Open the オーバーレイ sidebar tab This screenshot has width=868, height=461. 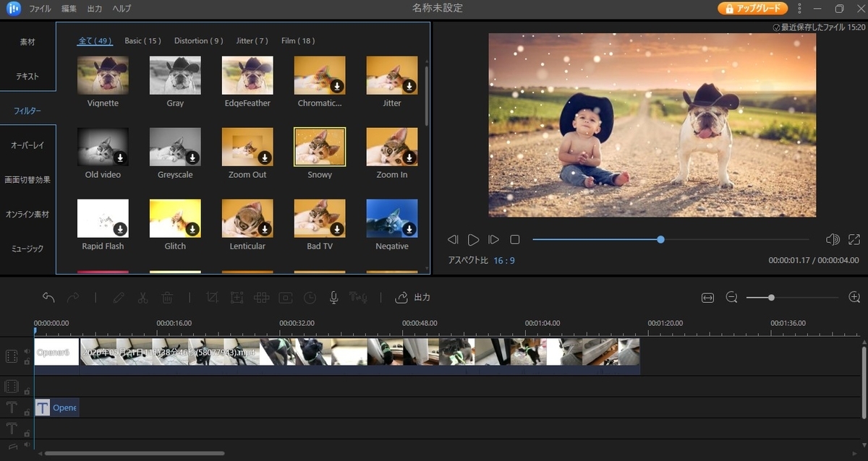point(27,145)
